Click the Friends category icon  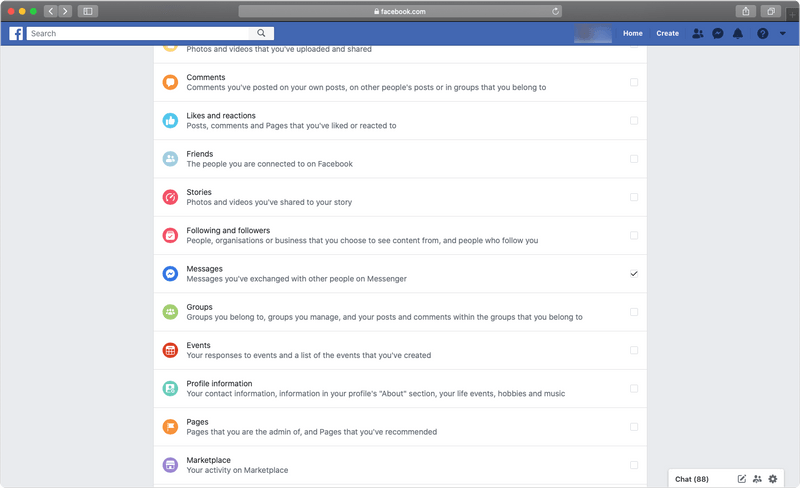tap(170, 159)
